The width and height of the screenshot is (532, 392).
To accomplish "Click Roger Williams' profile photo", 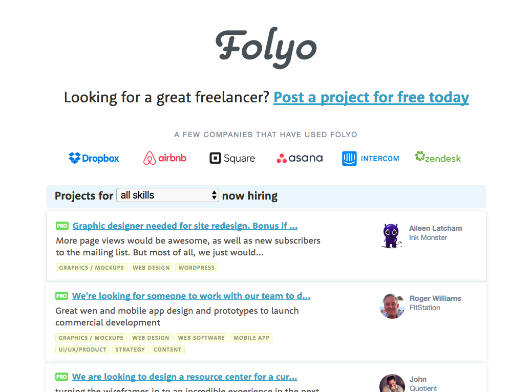I will point(392,306).
